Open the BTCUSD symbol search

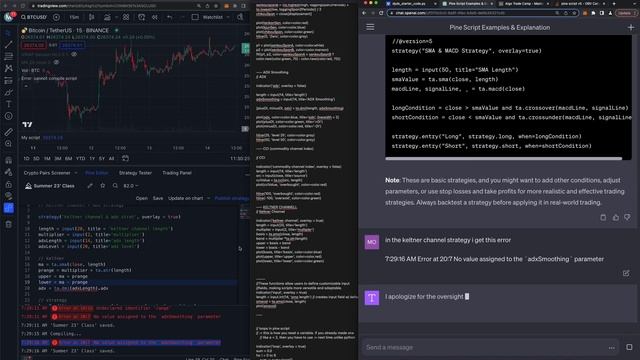(34, 17)
